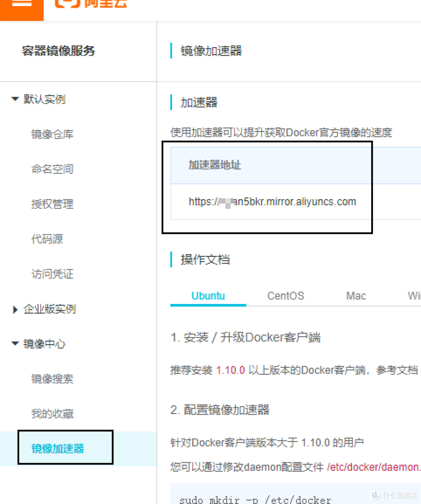Select the highlighted 镜像加速器 entry
421x504 pixels.
[x=57, y=449]
